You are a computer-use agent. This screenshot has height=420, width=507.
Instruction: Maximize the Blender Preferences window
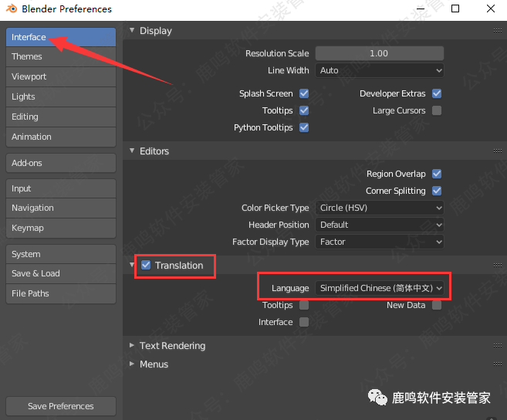click(455, 9)
